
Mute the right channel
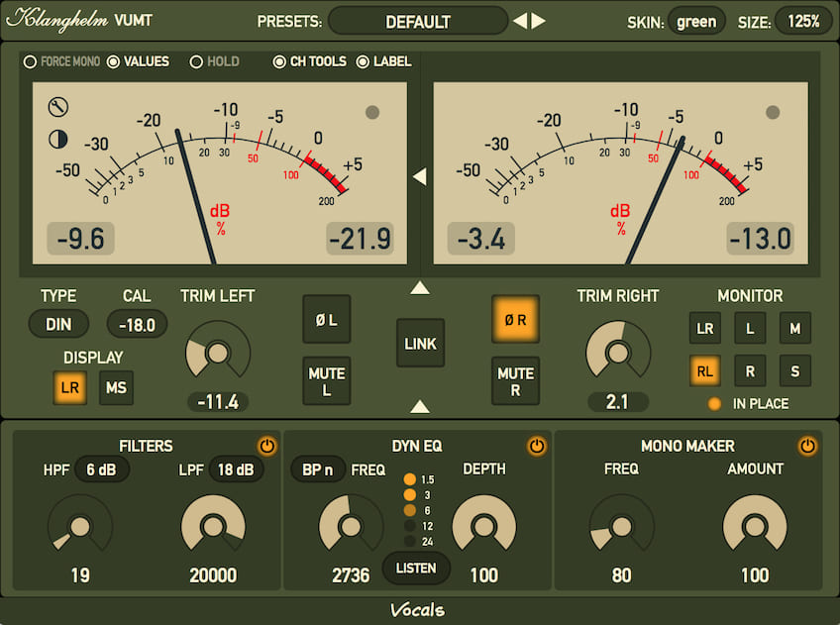click(x=515, y=381)
